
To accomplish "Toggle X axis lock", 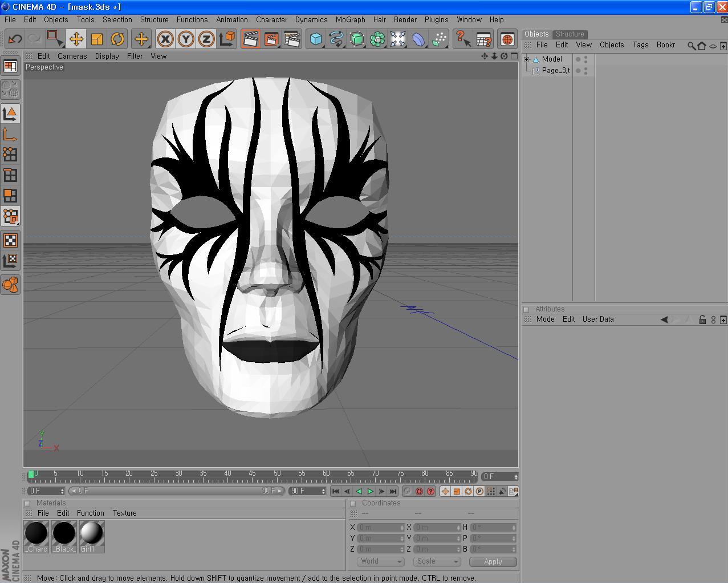I will (x=165, y=39).
